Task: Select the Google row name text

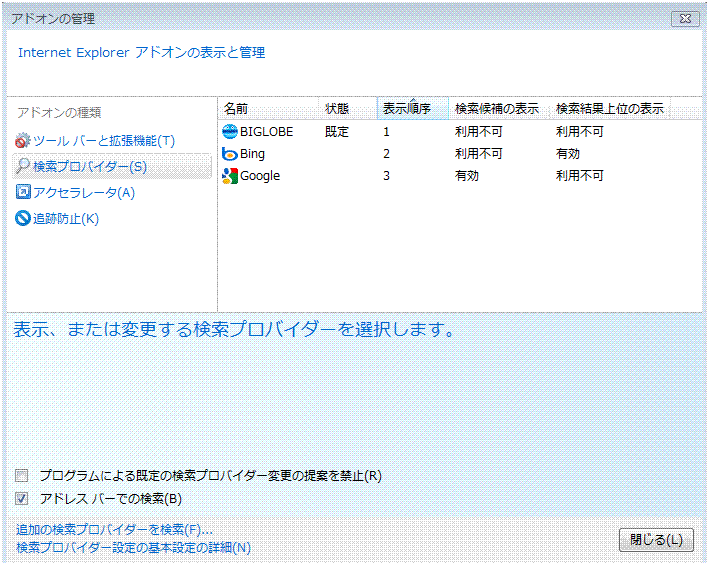Action: [260, 176]
